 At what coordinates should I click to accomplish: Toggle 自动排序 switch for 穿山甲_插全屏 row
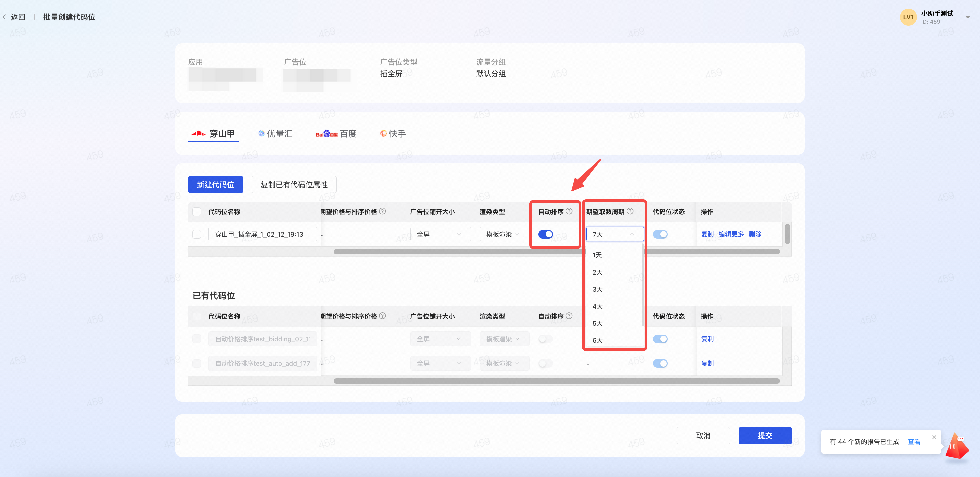point(545,234)
